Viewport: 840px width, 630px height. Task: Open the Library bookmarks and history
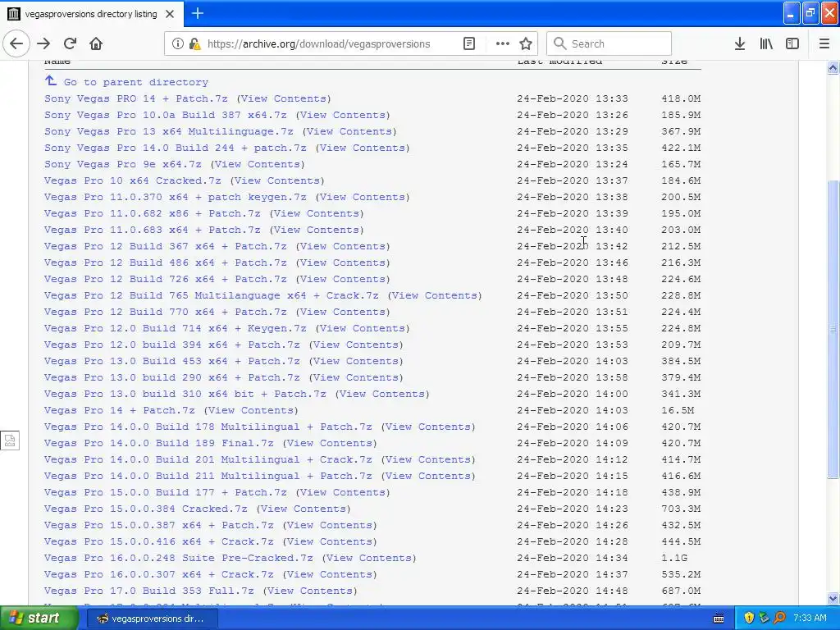tap(766, 43)
